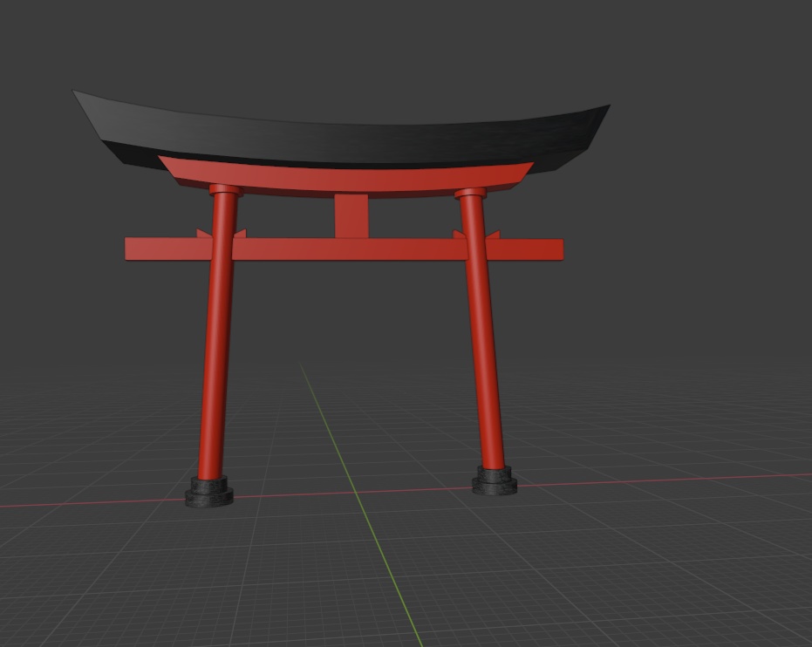Viewport: 812px width, 647px height.
Task: Click the right pillar's dark stone base
Action: [495, 480]
